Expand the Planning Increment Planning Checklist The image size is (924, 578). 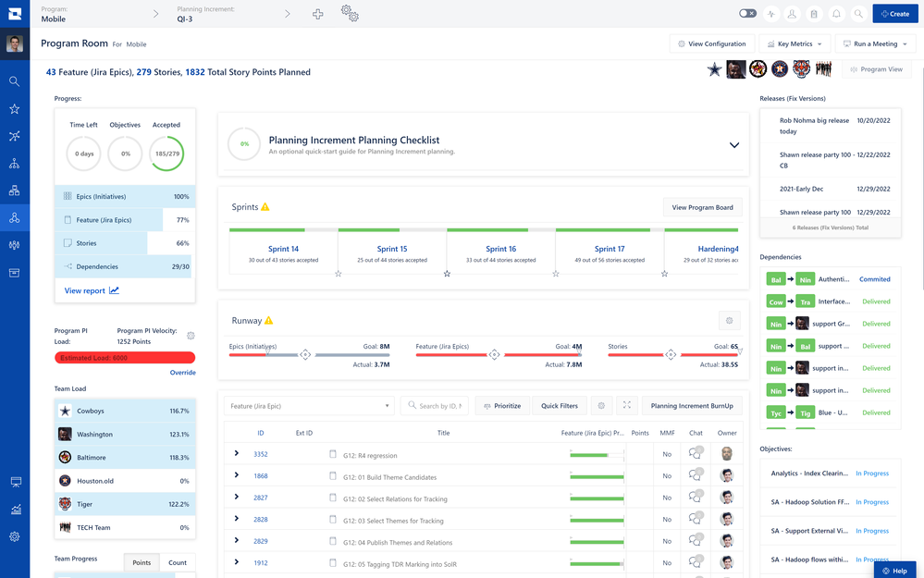tap(734, 145)
